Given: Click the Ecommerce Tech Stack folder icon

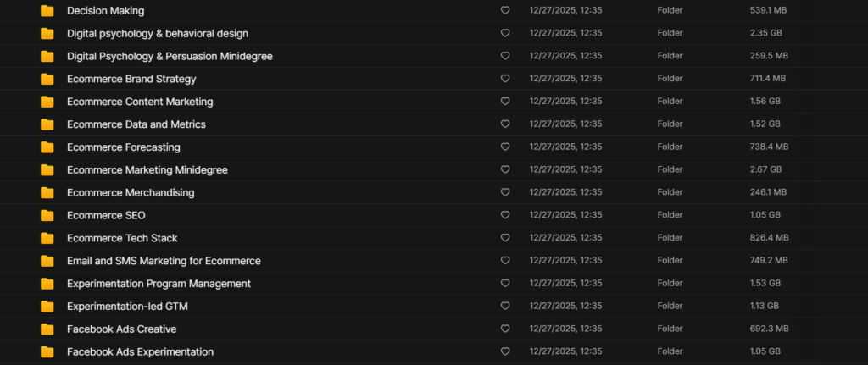Looking at the screenshot, I should tap(47, 238).
